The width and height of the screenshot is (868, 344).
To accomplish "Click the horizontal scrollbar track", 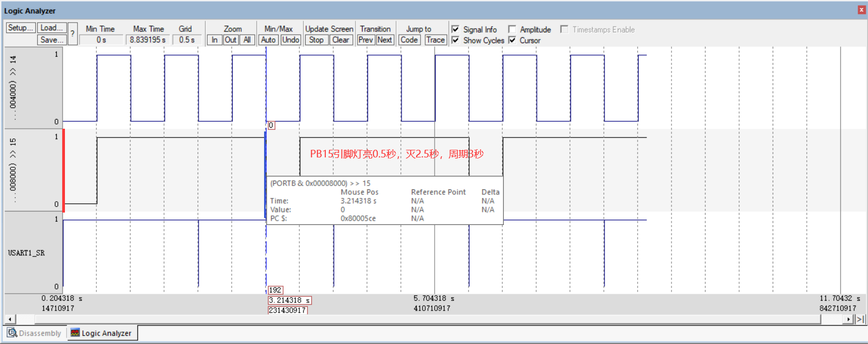I will point(428,319).
